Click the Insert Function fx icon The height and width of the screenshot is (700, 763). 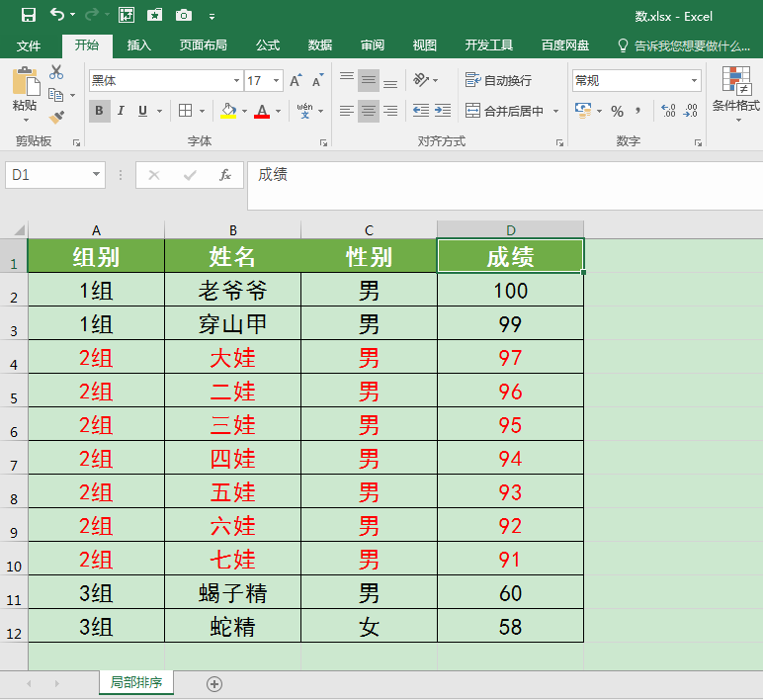[x=224, y=175]
